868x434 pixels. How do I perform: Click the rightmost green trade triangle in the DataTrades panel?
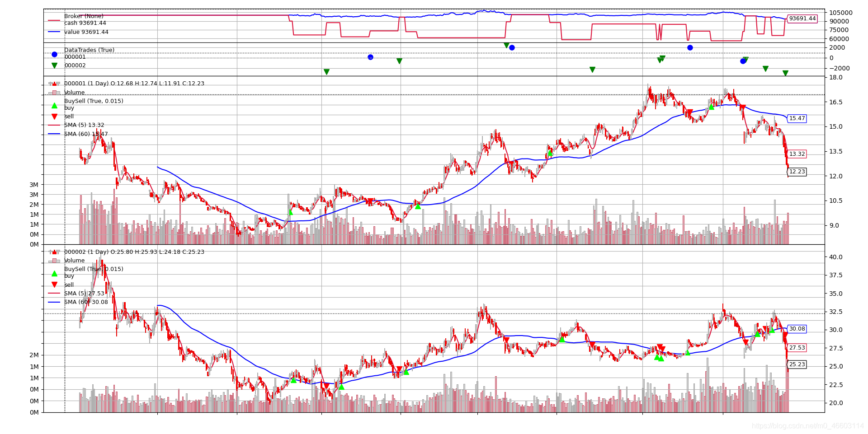[x=785, y=73]
